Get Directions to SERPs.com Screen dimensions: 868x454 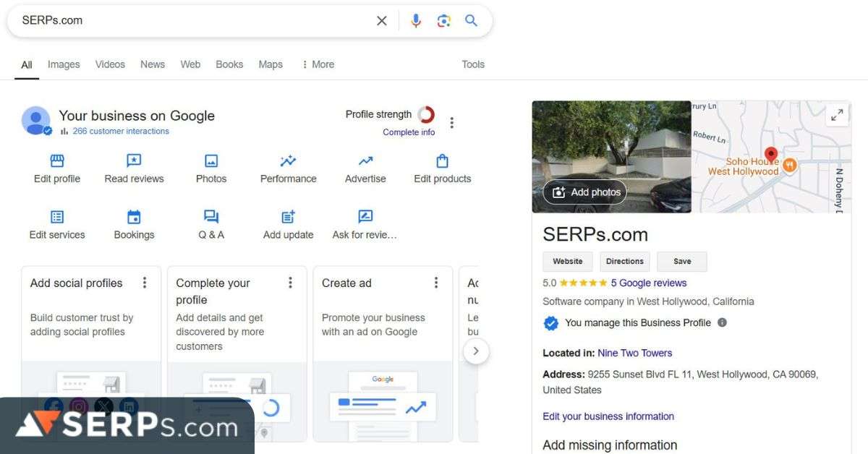tap(625, 262)
